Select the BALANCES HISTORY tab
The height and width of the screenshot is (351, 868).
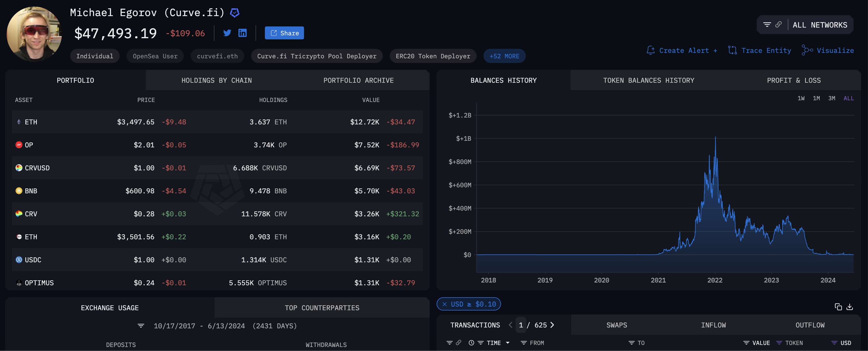[x=503, y=80]
